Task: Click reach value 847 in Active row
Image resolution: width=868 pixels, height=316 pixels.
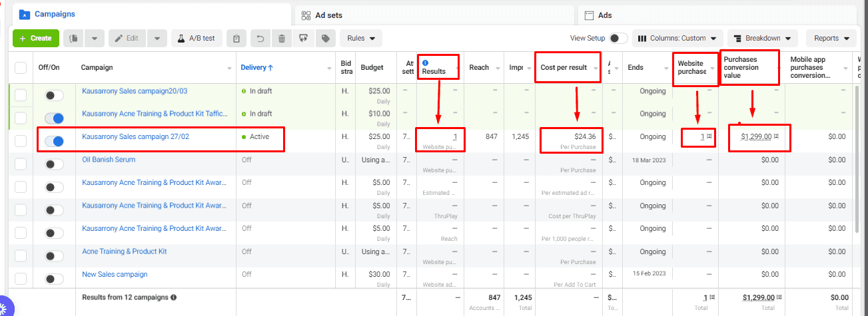Action: pyautogui.click(x=492, y=136)
